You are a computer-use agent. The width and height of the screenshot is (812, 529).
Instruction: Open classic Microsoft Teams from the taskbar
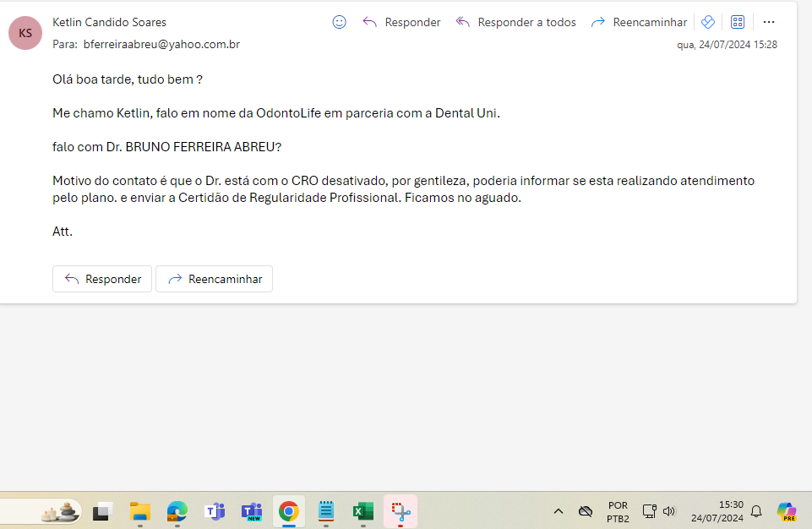(215, 512)
